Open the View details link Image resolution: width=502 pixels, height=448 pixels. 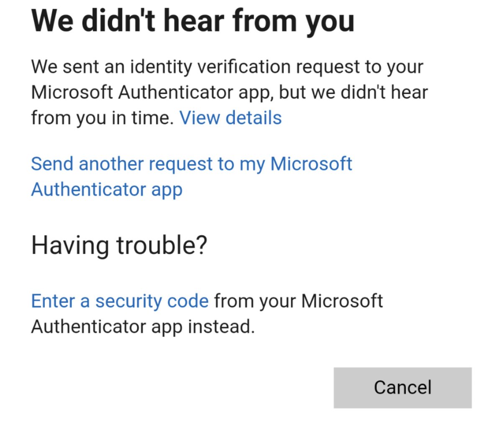(x=231, y=118)
